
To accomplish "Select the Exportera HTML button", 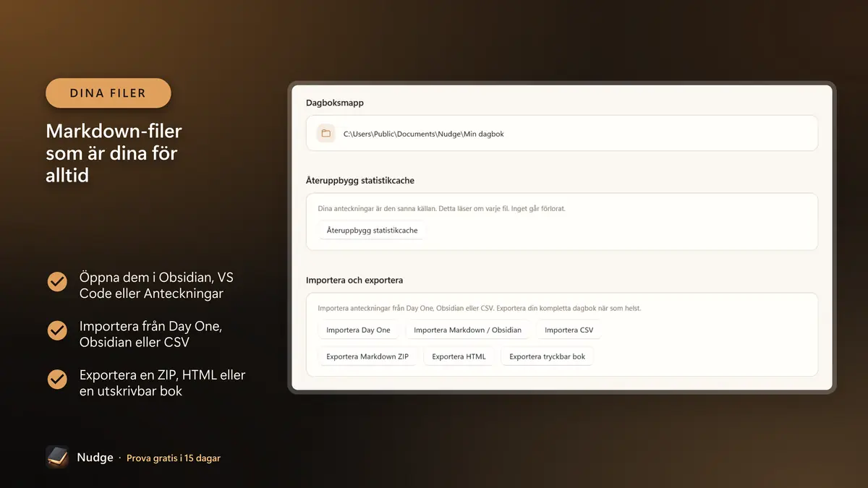I will pyautogui.click(x=459, y=356).
